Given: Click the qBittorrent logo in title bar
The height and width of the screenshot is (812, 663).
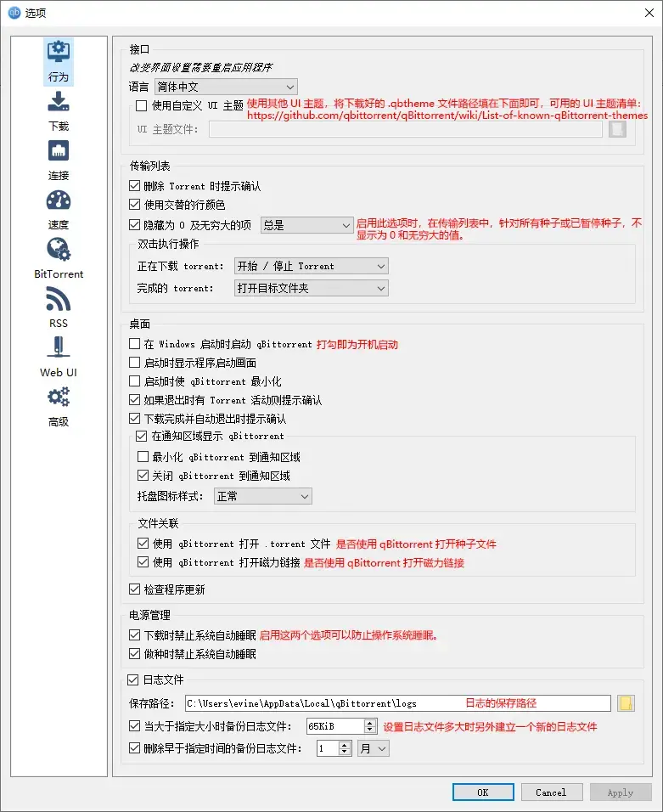Looking at the screenshot, I should pos(14,13).
